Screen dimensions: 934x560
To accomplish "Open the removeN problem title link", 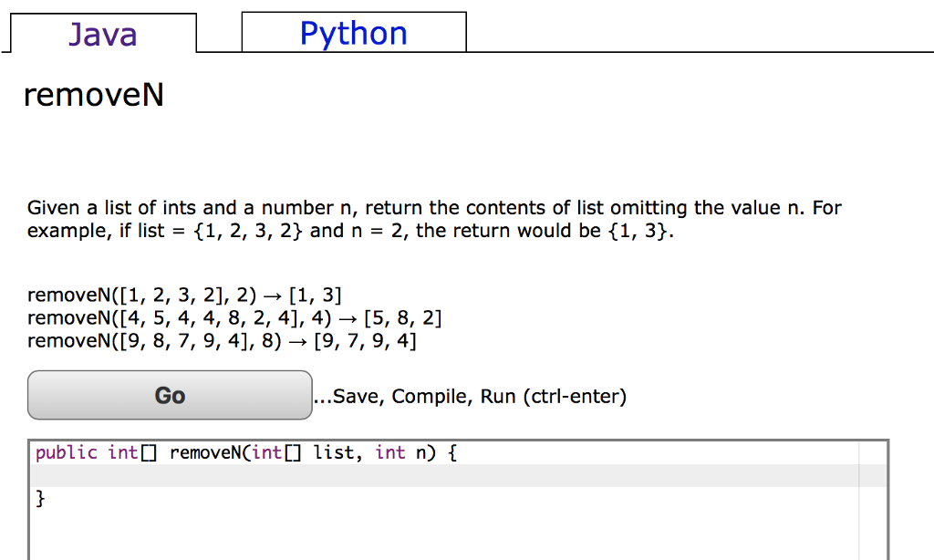I will (93, 95).
